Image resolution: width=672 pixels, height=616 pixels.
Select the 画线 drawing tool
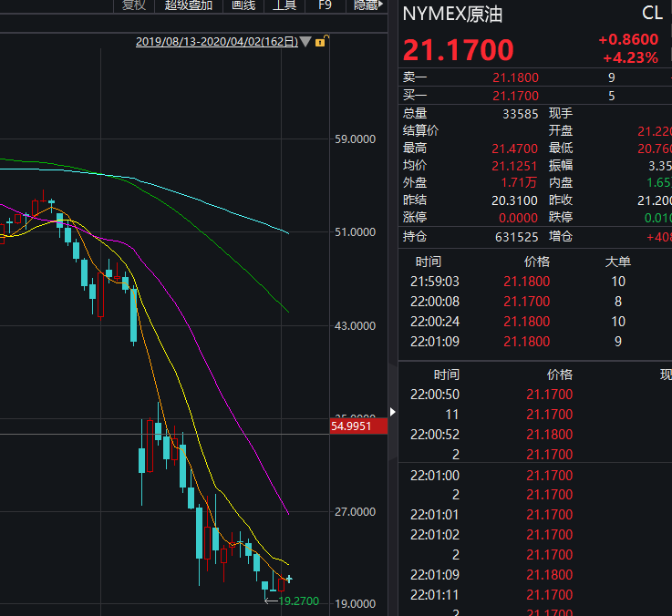243,5
